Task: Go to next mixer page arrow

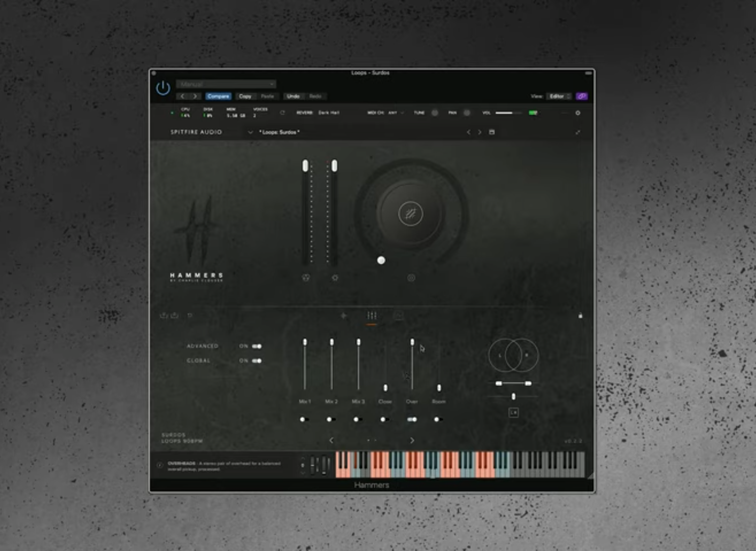Action: point(412,440)
